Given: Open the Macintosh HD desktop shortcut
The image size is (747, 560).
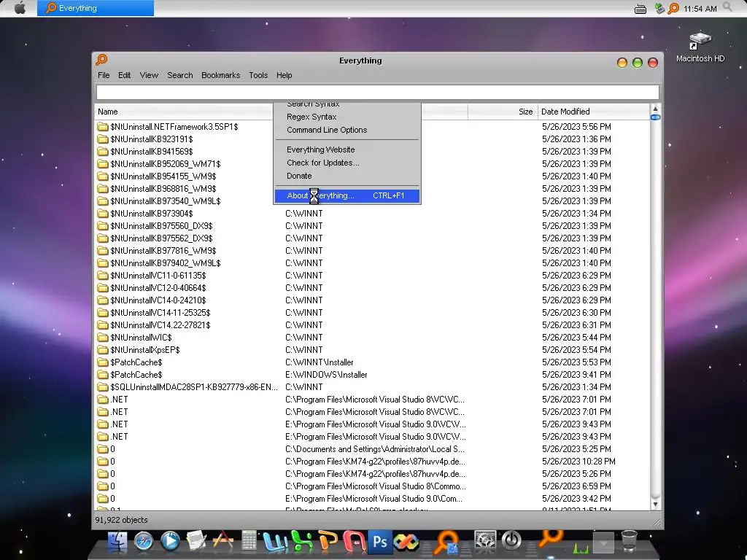Looking at the screenshot, I should click(x=700, y=47).
